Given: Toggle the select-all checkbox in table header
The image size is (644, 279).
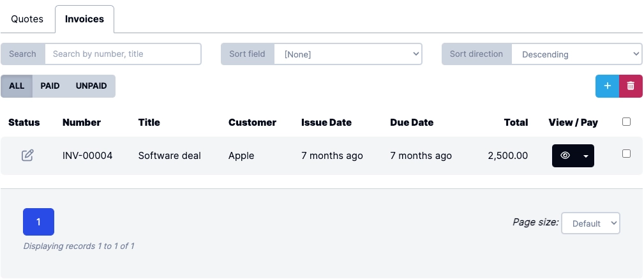Looking at the screenshot, I should [x=626, y=122].
